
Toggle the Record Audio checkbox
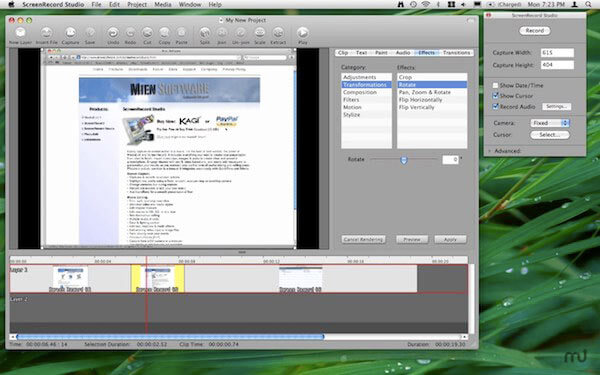click(495, 106)
